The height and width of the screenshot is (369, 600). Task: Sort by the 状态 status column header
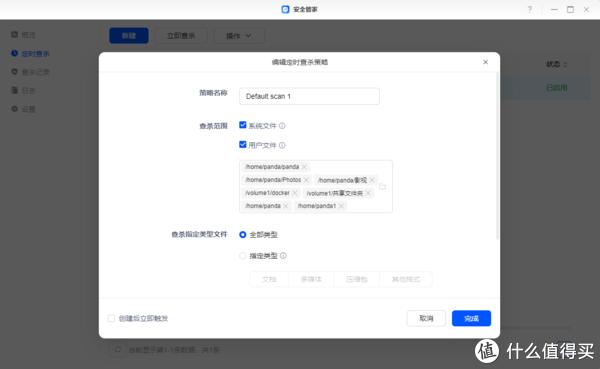[x=556, y=64]
